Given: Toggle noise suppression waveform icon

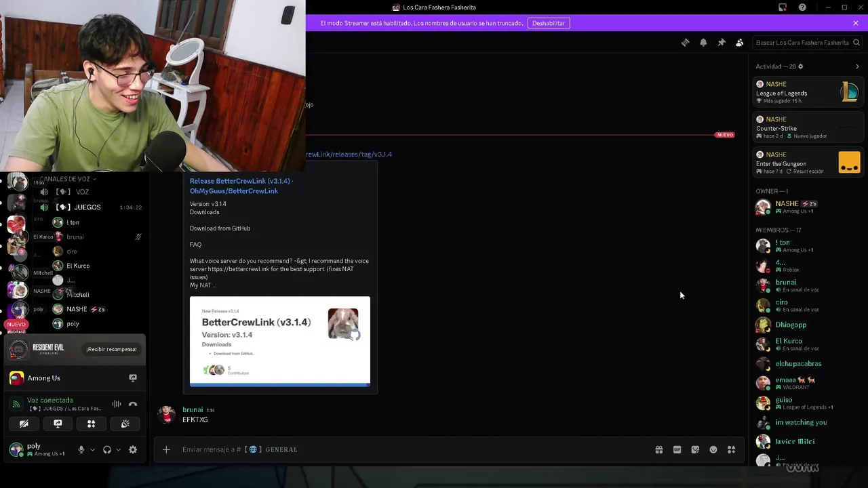Looking at the screenshot, I should point(117,404).
